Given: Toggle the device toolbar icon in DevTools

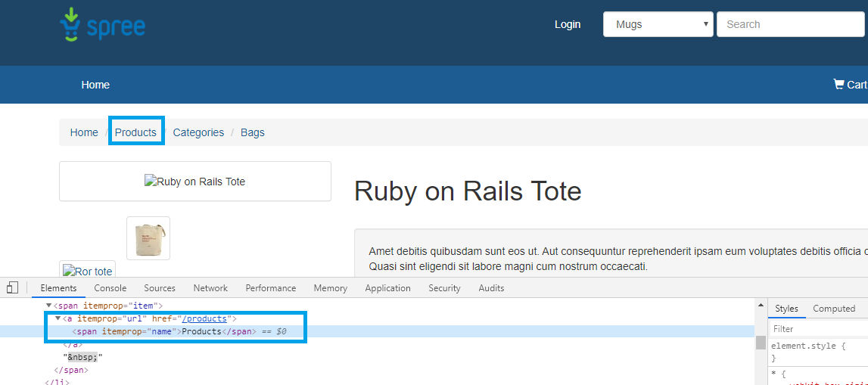Looking at the screenshot, I should point(12,287).
